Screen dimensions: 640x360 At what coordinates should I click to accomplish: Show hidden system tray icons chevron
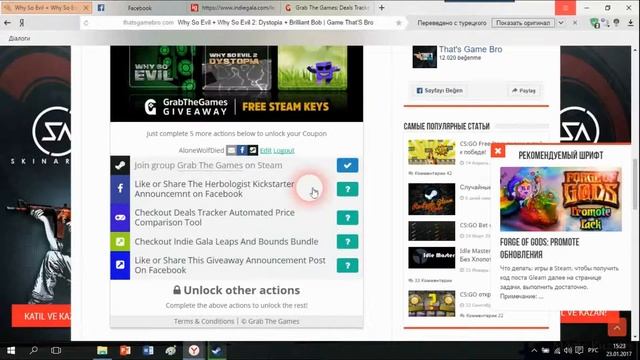tap(534, 351)
